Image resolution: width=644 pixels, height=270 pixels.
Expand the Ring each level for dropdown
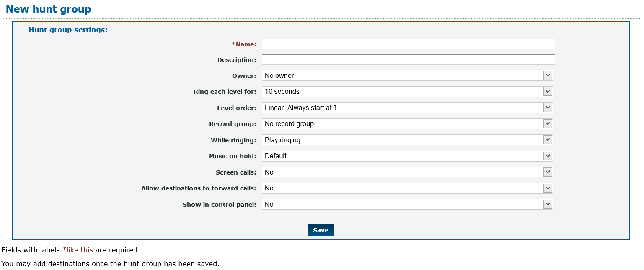pos(407,92)
